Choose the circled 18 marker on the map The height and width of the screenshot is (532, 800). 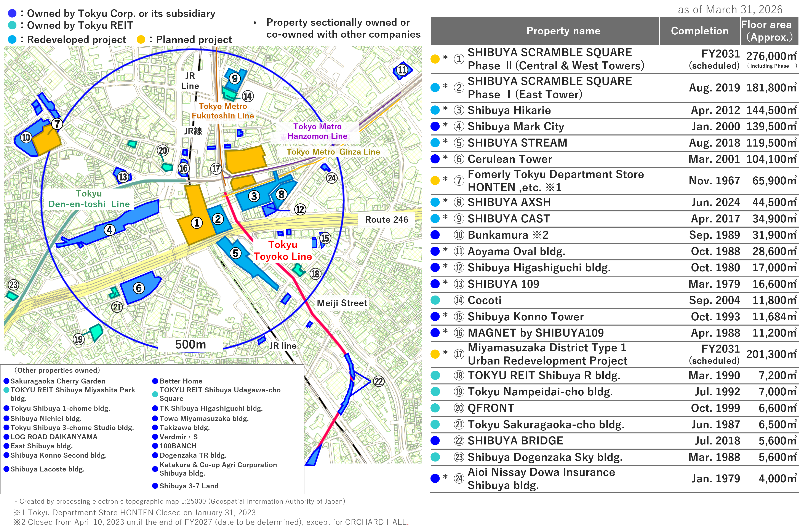coord(315,273)
